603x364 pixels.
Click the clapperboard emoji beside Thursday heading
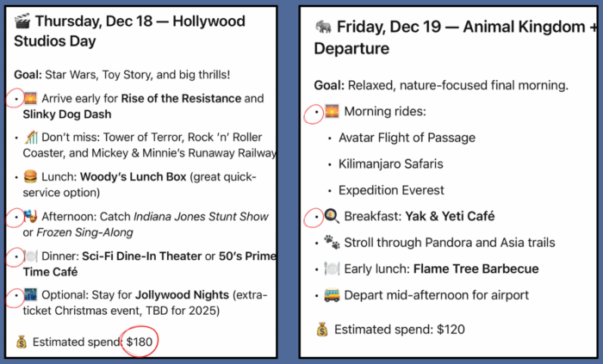[23, 22]
